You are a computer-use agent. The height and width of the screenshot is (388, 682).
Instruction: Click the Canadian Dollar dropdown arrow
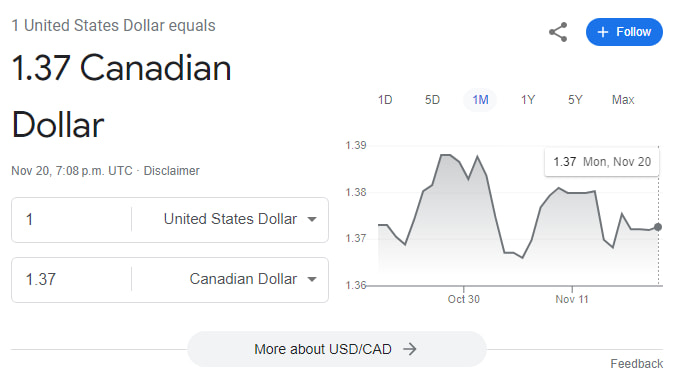(312, 279)
